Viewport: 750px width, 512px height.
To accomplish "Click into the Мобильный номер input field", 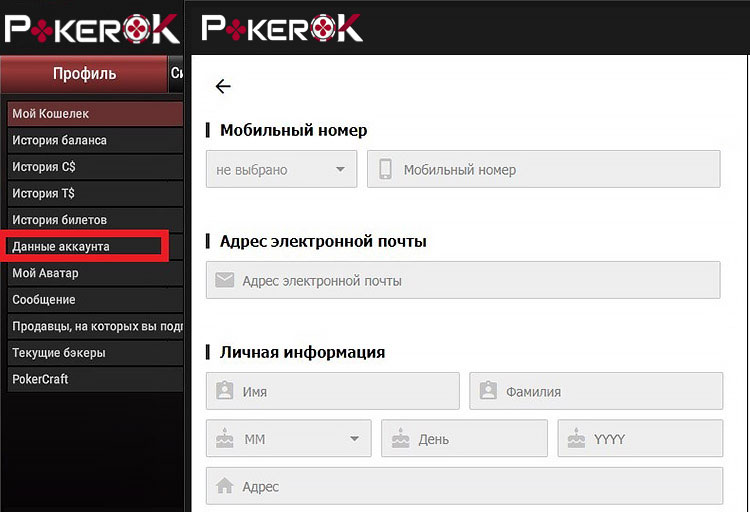I will coord(543,169).
